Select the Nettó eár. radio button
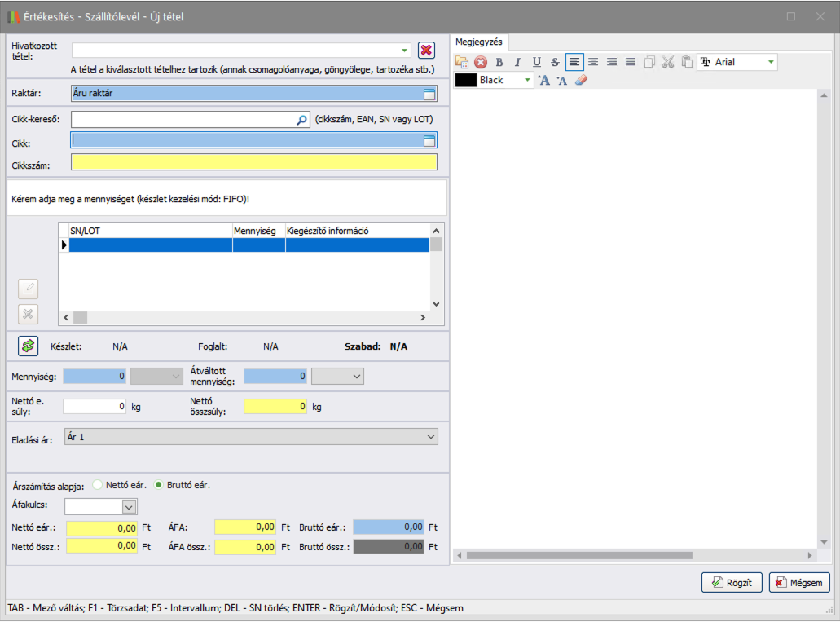The height and width of the screenshot is (622, 840). click(x=98, y=484)
